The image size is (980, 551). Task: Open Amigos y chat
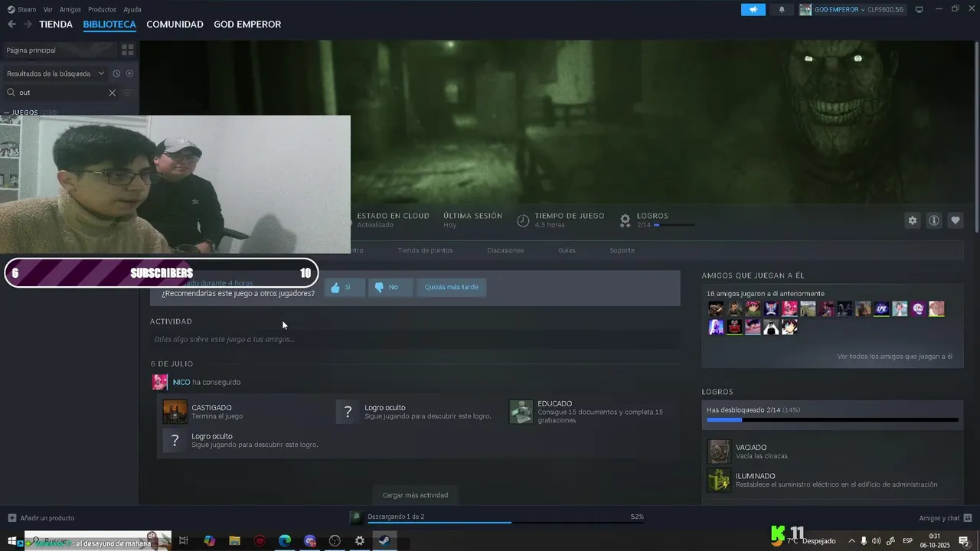coord(939,518)
